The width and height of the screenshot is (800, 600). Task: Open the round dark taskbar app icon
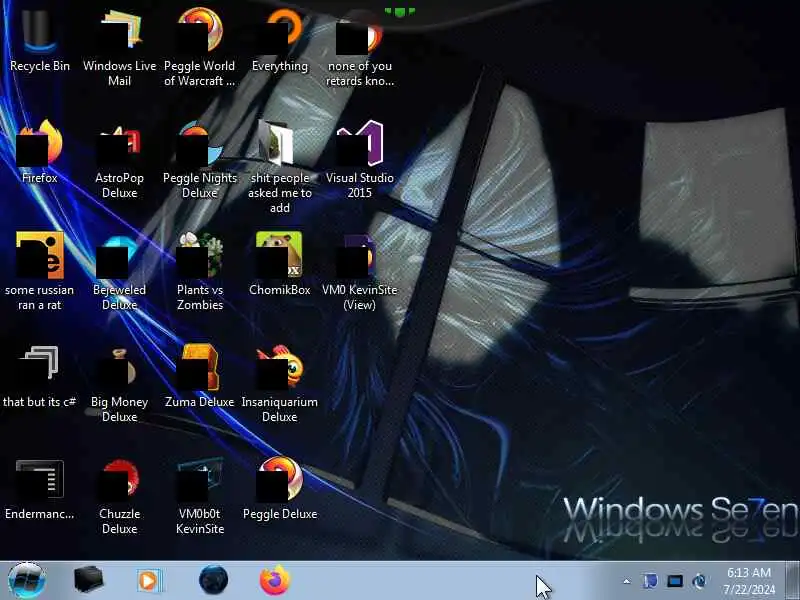click(x=213, y=580)
